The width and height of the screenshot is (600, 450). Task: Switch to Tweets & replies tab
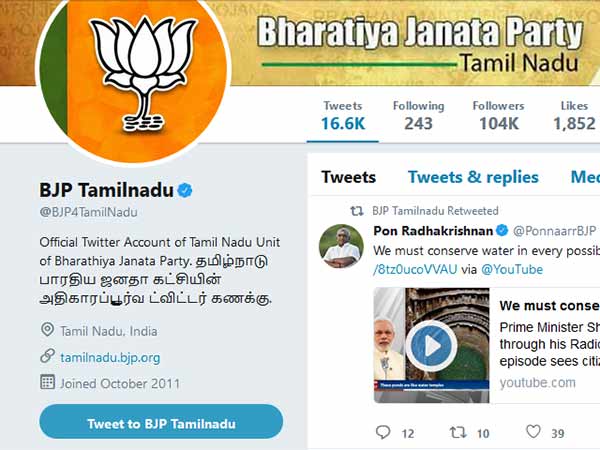473,177
